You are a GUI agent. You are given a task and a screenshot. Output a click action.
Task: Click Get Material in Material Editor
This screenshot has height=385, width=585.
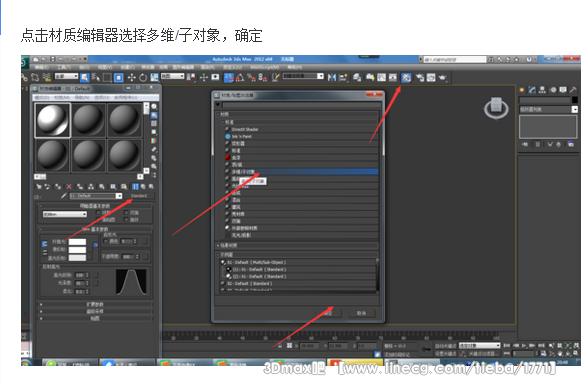coord(38,187)
